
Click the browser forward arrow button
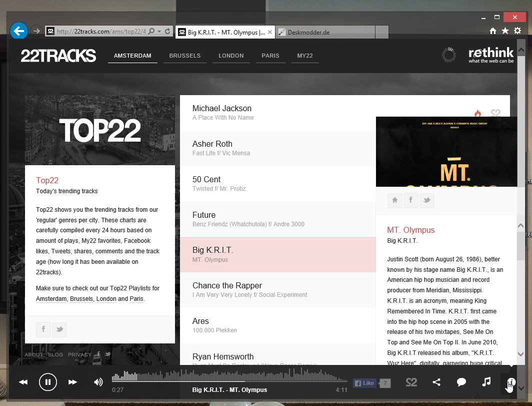[36, 31]
